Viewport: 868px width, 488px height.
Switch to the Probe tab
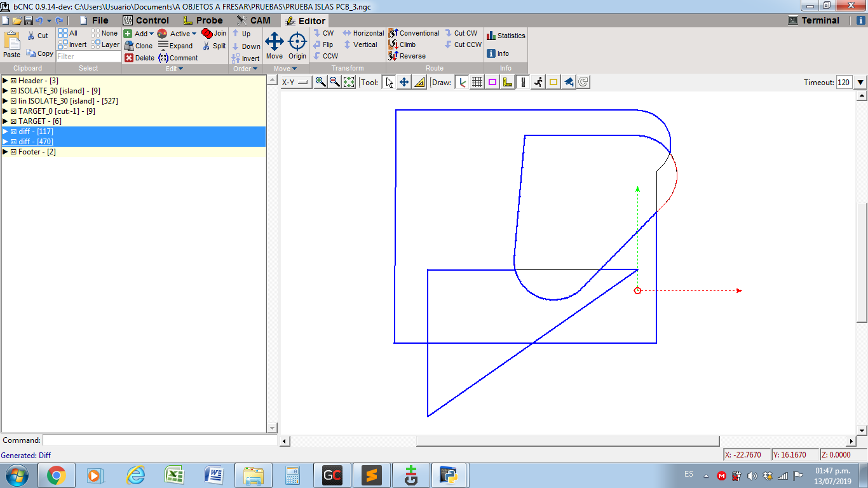(203, 20)
